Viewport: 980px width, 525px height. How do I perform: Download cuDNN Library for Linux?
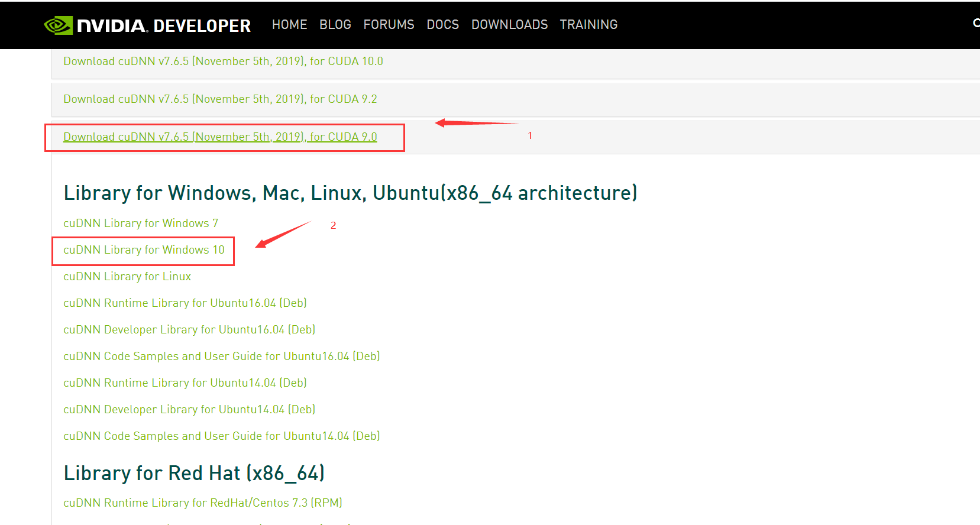point(127,277)
